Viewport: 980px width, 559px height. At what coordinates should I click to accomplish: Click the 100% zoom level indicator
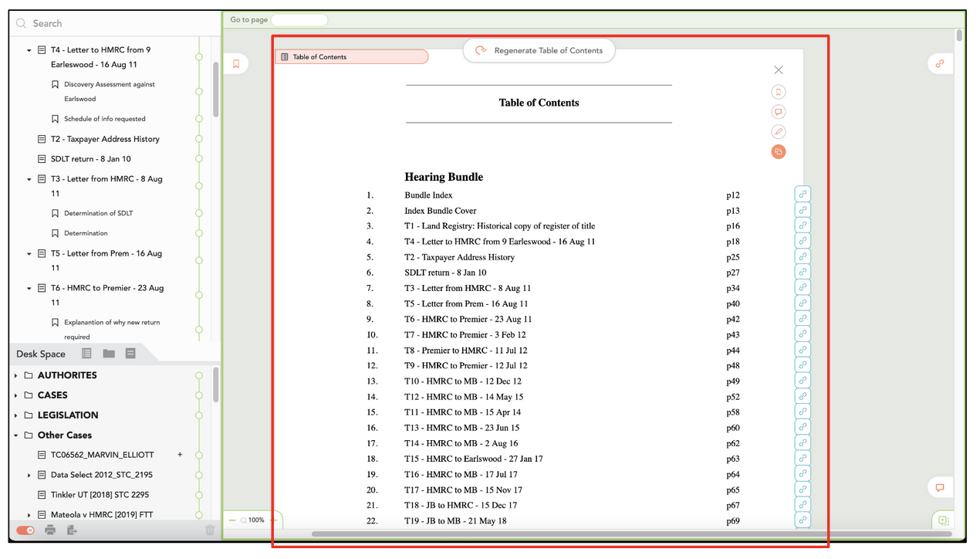(256, 520)
